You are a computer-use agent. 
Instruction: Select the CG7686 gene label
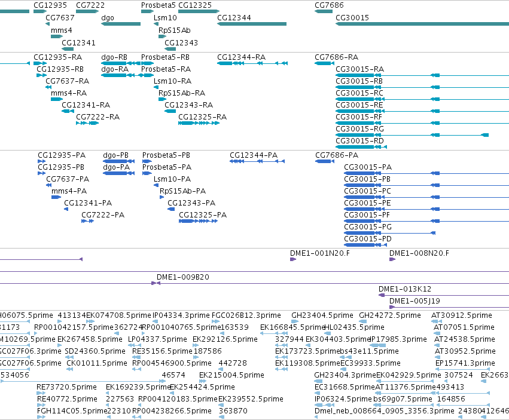click(x=329, y=5)
